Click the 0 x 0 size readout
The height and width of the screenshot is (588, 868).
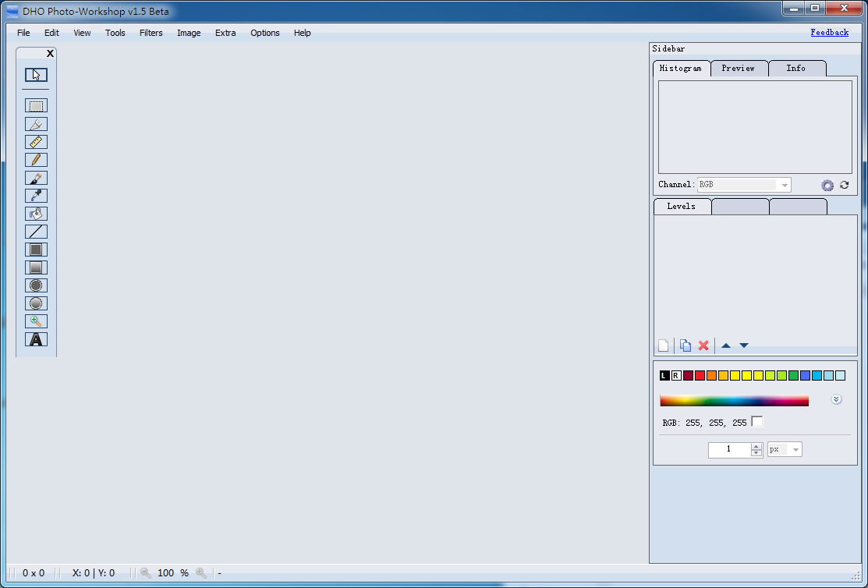pyautogui.click(x=34, y=573)
